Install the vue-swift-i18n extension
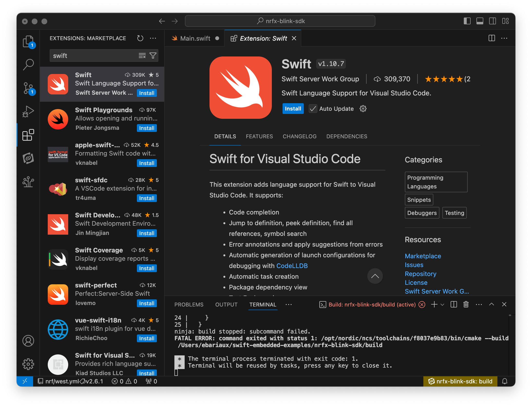This screenshot has width=532, height=407. pos(147,338)
